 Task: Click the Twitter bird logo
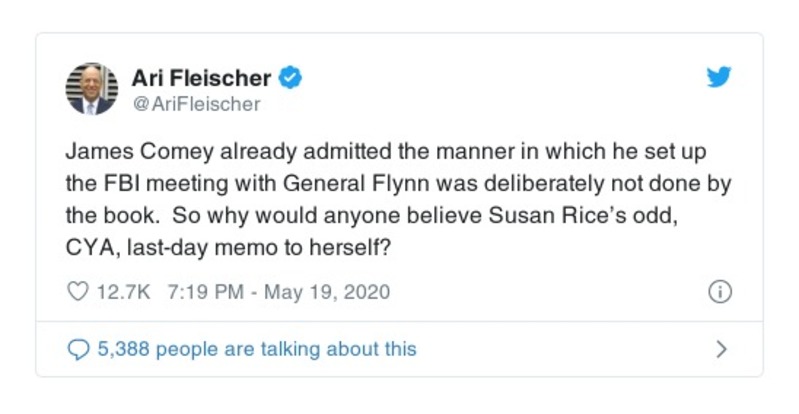[x=719, y=78]
